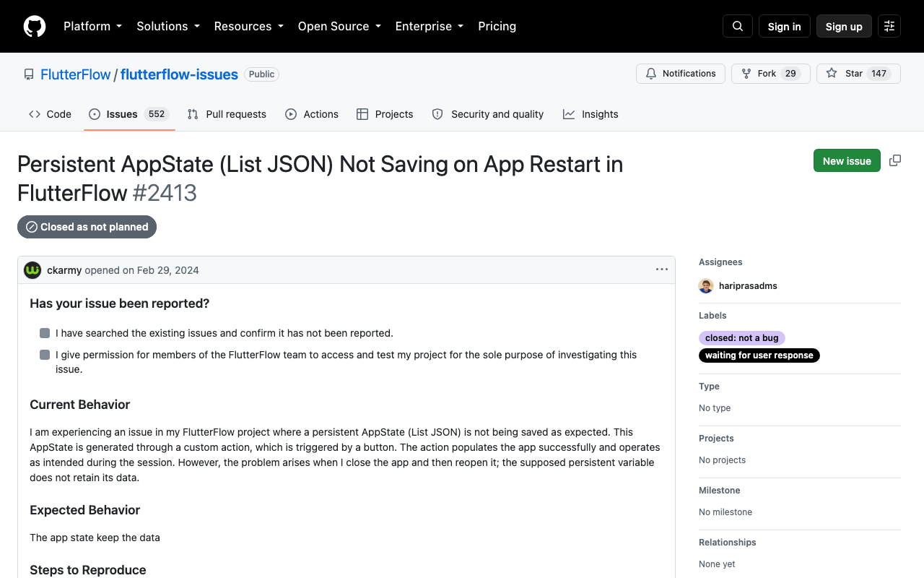The width and height of the screenshot is (924, 578).
Task: Select the Issues tab
Action: (129, 114)
